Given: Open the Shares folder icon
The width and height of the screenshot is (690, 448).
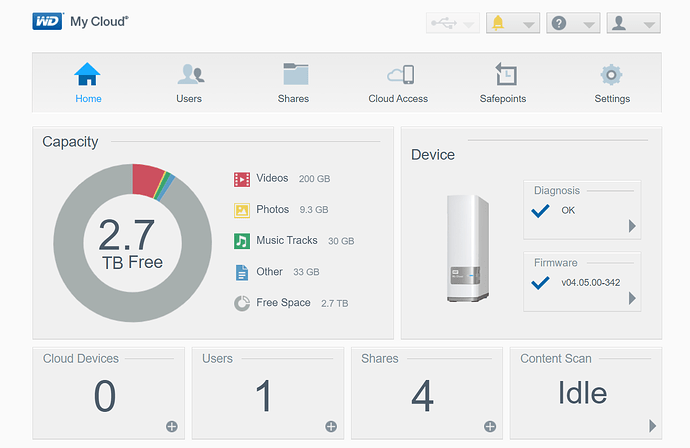Looking at the screenshot, I should [296, 74].
